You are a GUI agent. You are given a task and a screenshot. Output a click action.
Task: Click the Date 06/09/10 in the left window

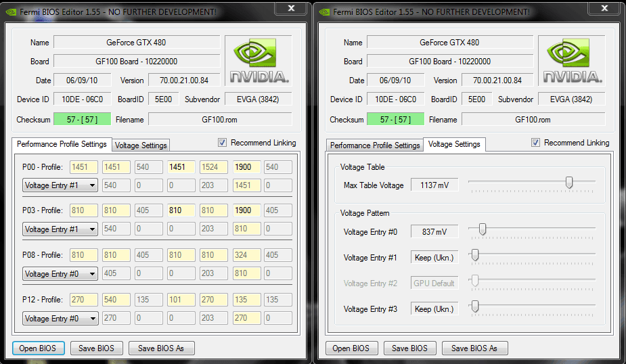83,81
